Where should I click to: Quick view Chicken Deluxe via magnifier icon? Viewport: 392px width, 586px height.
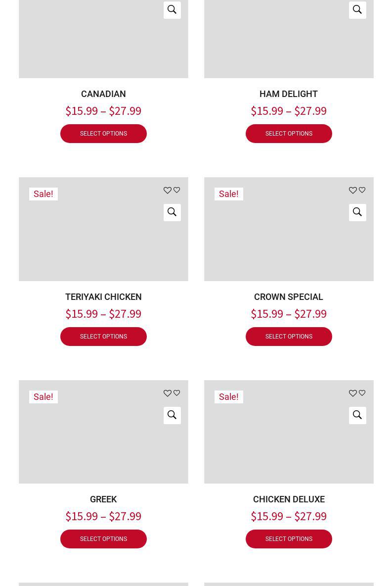tap(357, 415)
